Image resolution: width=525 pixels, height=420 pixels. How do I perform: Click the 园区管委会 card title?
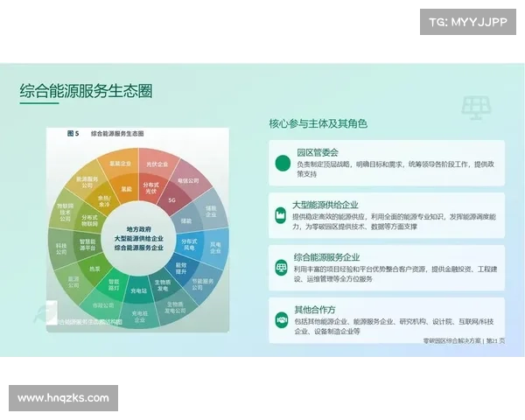[x=318, y=153]
